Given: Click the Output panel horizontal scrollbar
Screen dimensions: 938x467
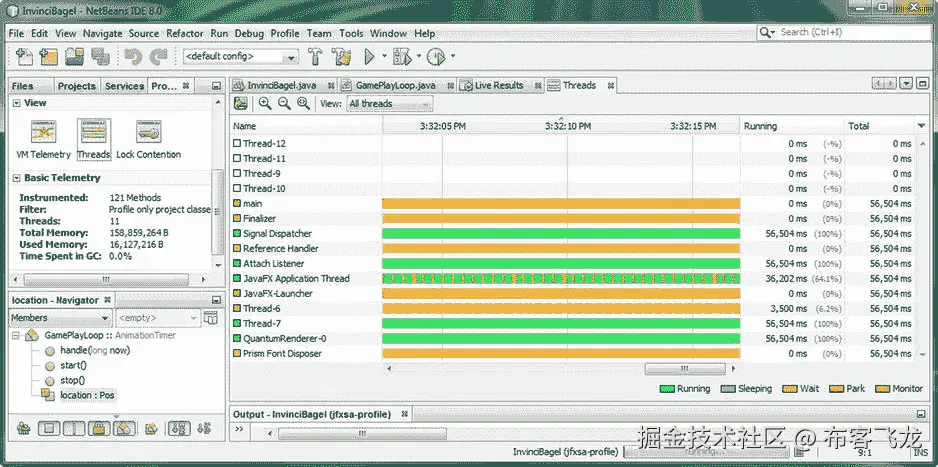Looking at the screenshot, I should click(363, 434).
